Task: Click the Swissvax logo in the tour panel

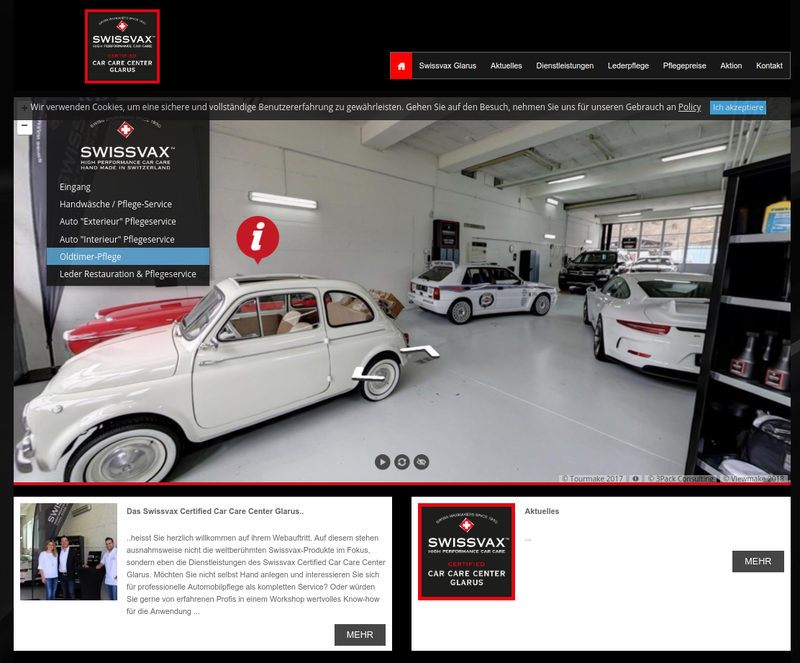Action: point(126,145)
